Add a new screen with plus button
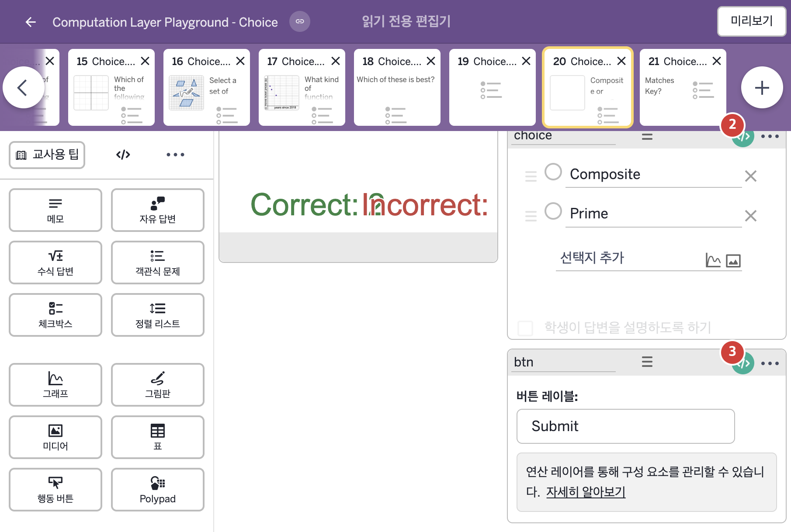Viewport: 791px width, 532px height. coord(762,87)
